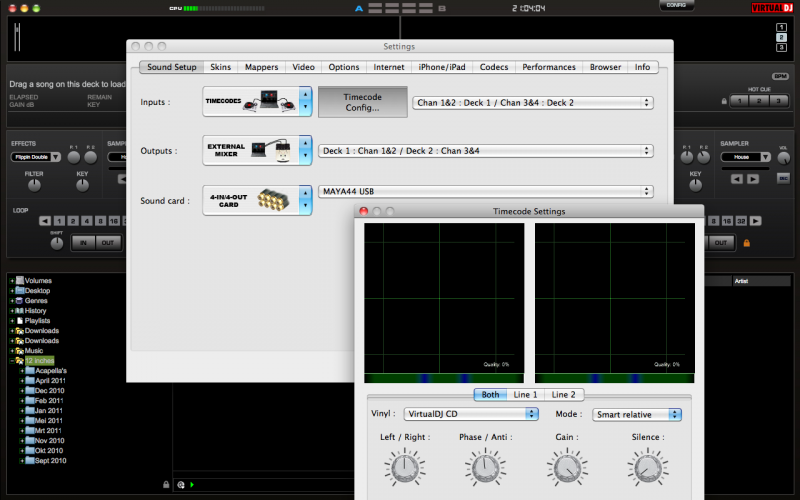The image size is (800, 500).
Task: Click the Timecode Config button
Action: (363, 102)
